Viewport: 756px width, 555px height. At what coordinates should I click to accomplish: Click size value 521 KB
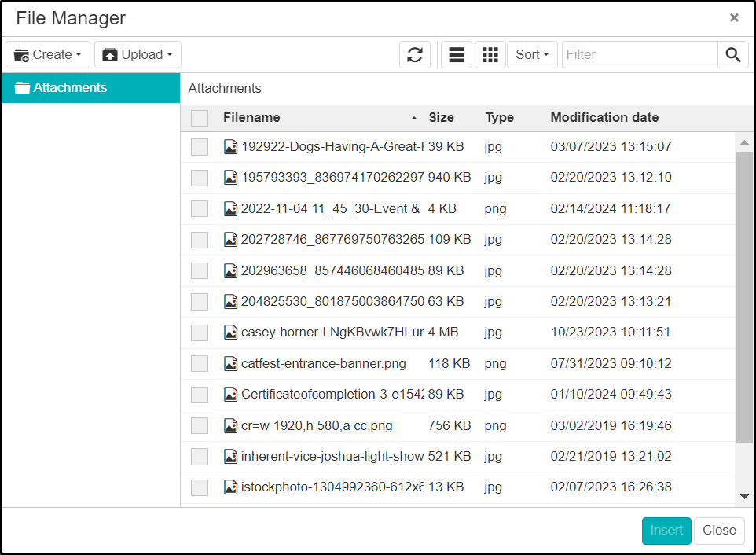click(449, 456)
